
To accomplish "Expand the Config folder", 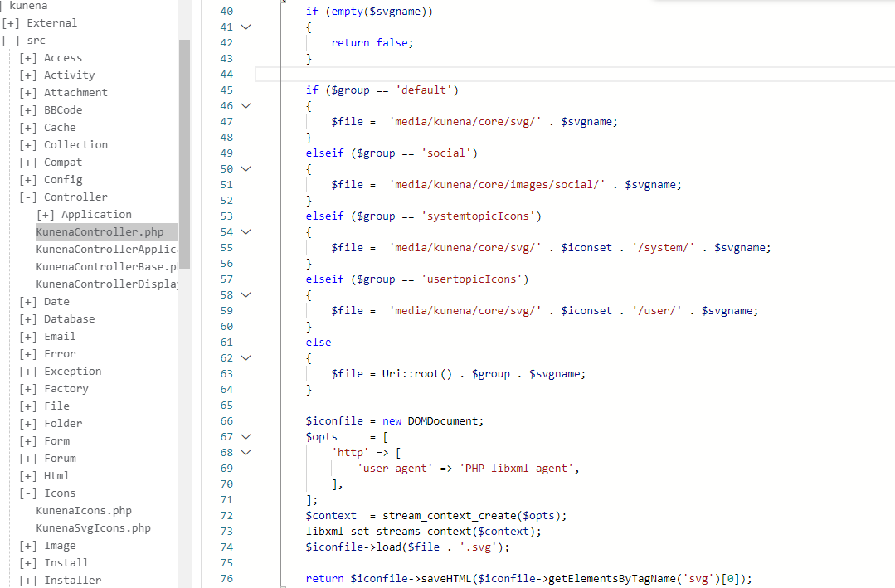I will click(x=28, y=180).
